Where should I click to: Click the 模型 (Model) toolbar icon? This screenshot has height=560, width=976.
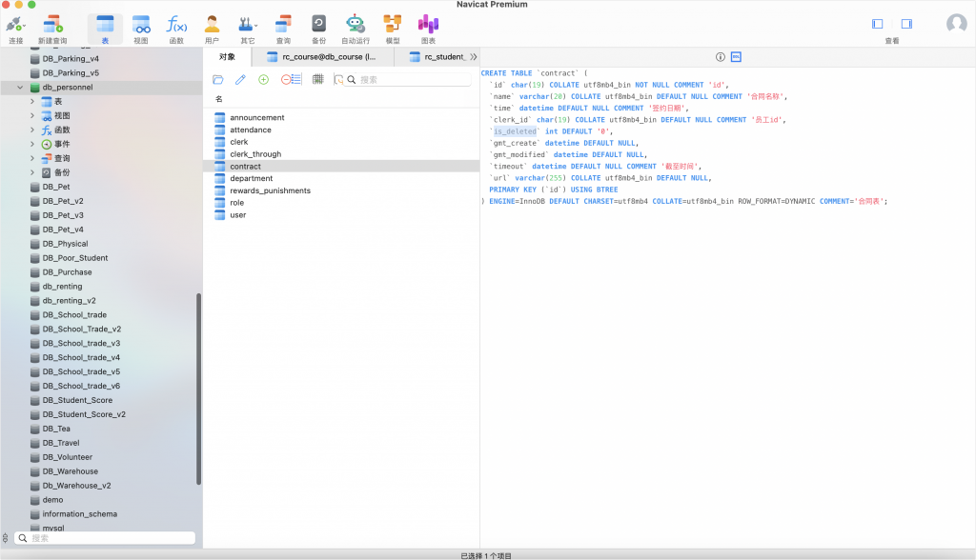click(393, 24)
